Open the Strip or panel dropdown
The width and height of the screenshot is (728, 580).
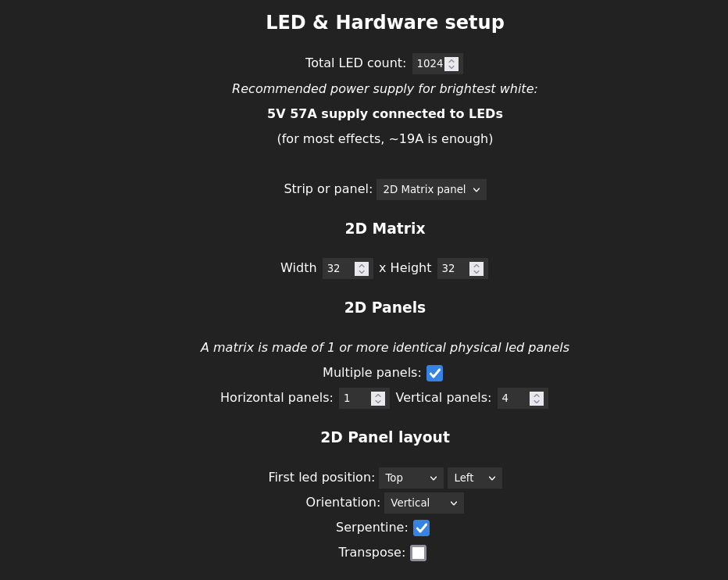tap(431, 189)
